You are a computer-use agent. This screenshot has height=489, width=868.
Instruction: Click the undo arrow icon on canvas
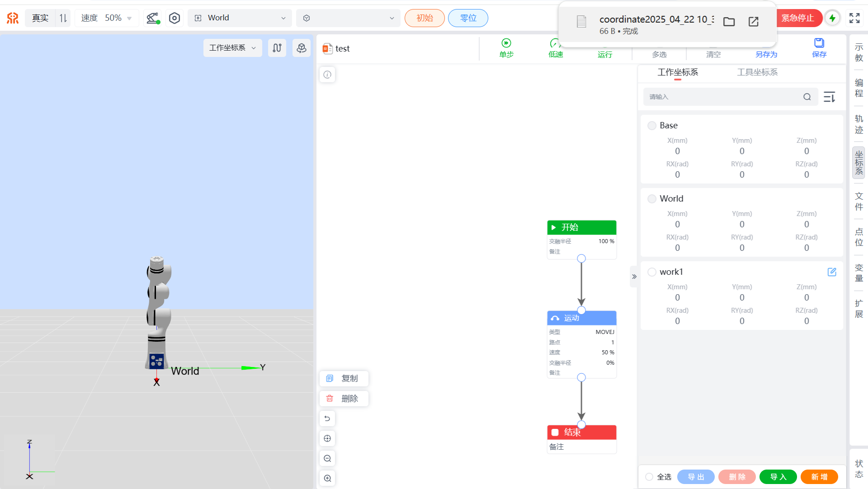click(x=327, y=418)
